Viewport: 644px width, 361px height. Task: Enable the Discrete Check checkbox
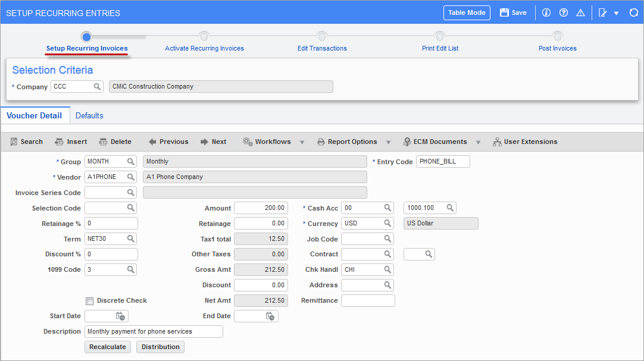tap(89, 300)
